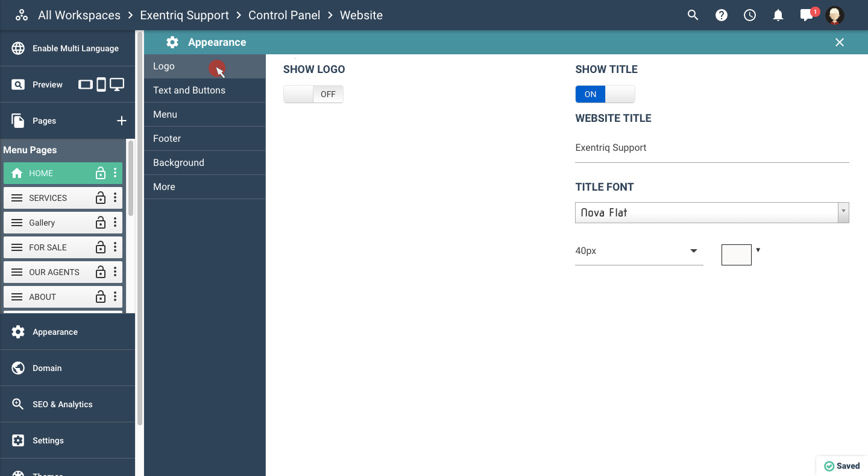Expand the title color picker arrow
The image size is (868, 476).
pos(758,250)
